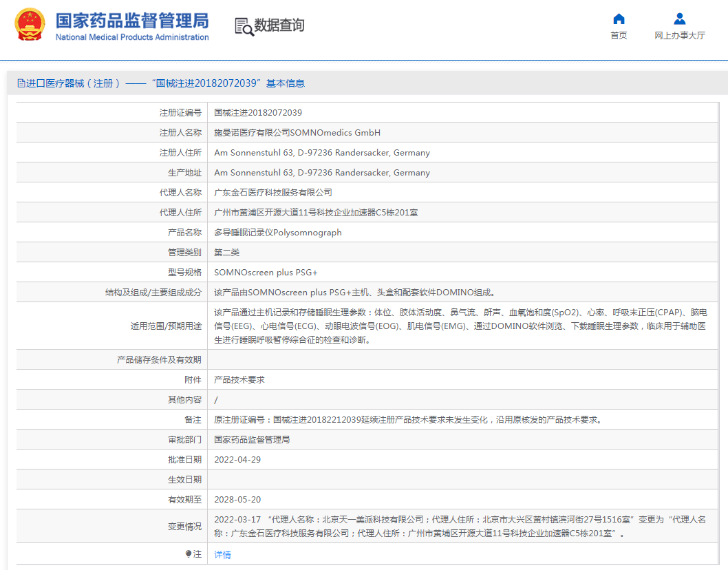Select the registration number 国械注进20182072039 value
The image size is (728, 570).
tap(258, 113)
